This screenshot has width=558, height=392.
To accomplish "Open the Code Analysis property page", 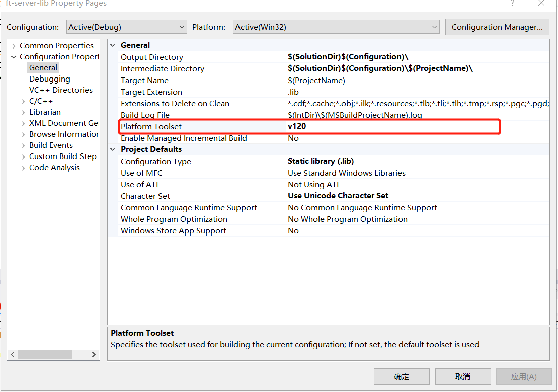I will [x=54, y=167].
